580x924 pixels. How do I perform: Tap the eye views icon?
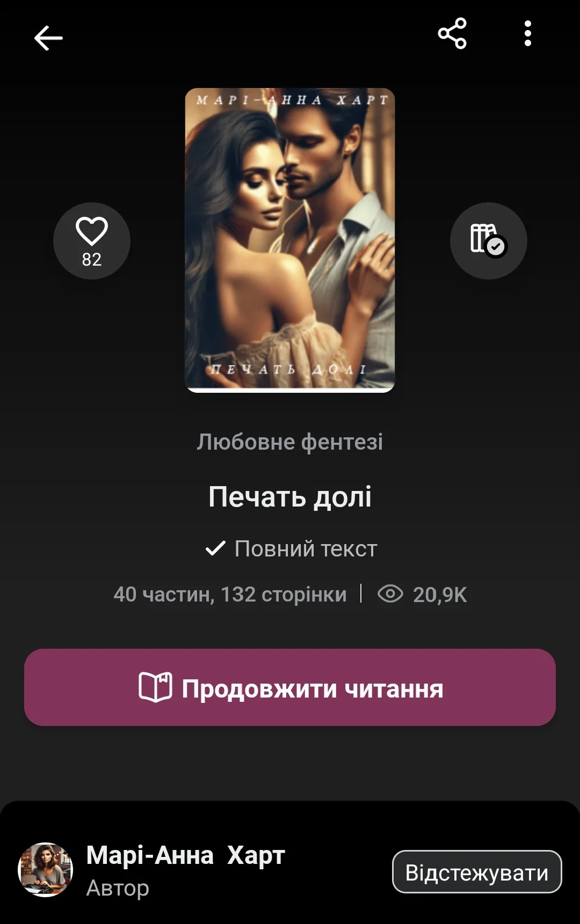click(x=390, y=594)
